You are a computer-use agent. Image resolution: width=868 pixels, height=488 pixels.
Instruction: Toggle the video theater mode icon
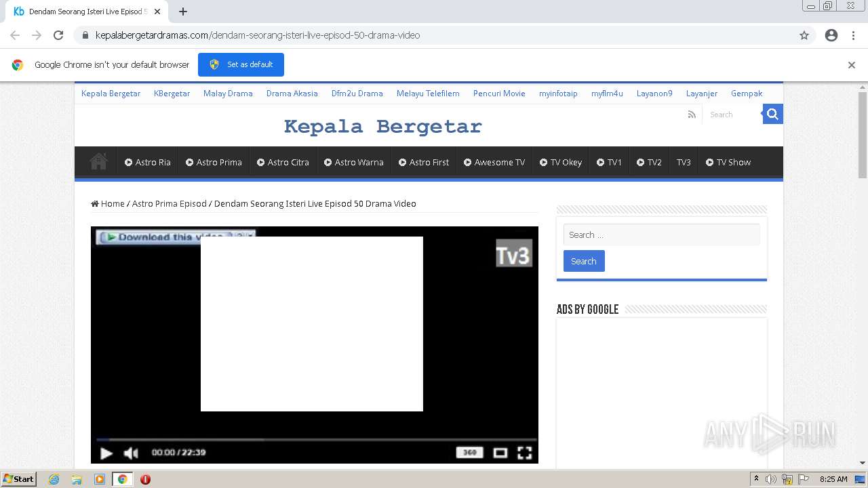500,452
